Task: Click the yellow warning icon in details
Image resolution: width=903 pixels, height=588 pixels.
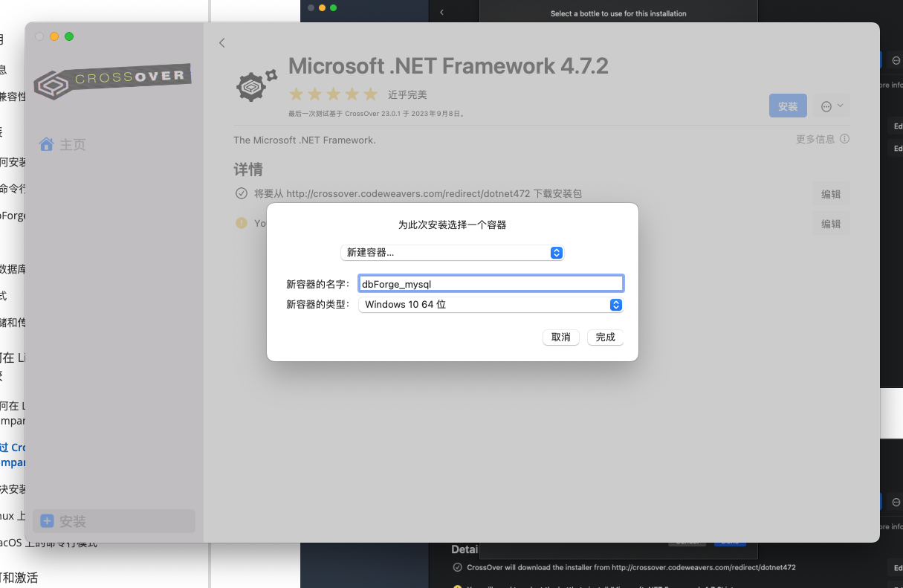Action: click(242, 223)
